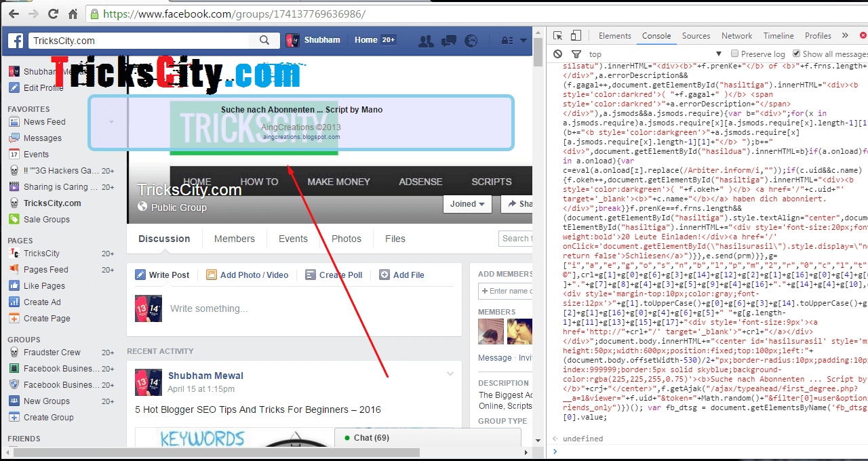This screenshot has height=461, width=868.
Task: Click the Create Group plus icon
Action: pyautogui.click(x=14, y=418)
